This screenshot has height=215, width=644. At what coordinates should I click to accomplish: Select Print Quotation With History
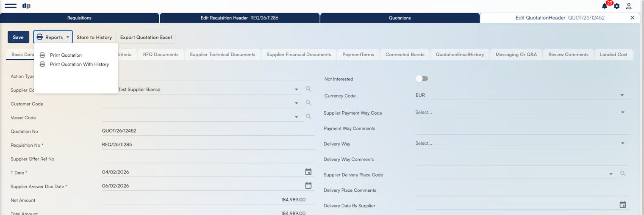(x=79, y=64)
